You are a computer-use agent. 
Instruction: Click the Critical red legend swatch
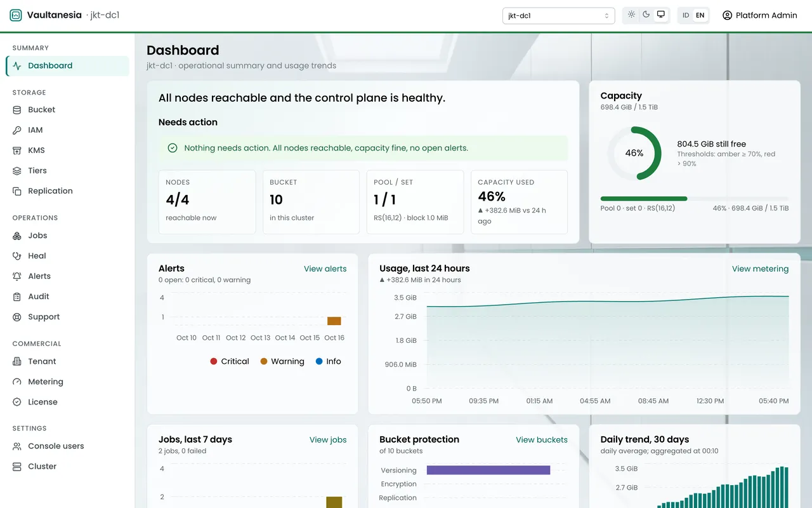pyautogui.click(x=214, y=361)
